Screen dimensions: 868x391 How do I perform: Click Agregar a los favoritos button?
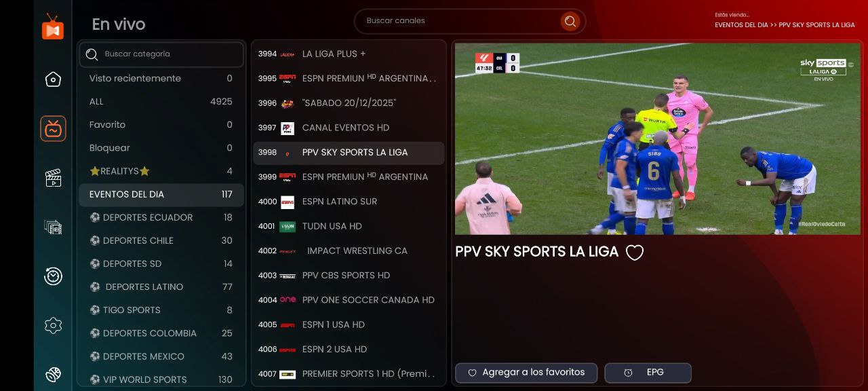coord(526,373)
